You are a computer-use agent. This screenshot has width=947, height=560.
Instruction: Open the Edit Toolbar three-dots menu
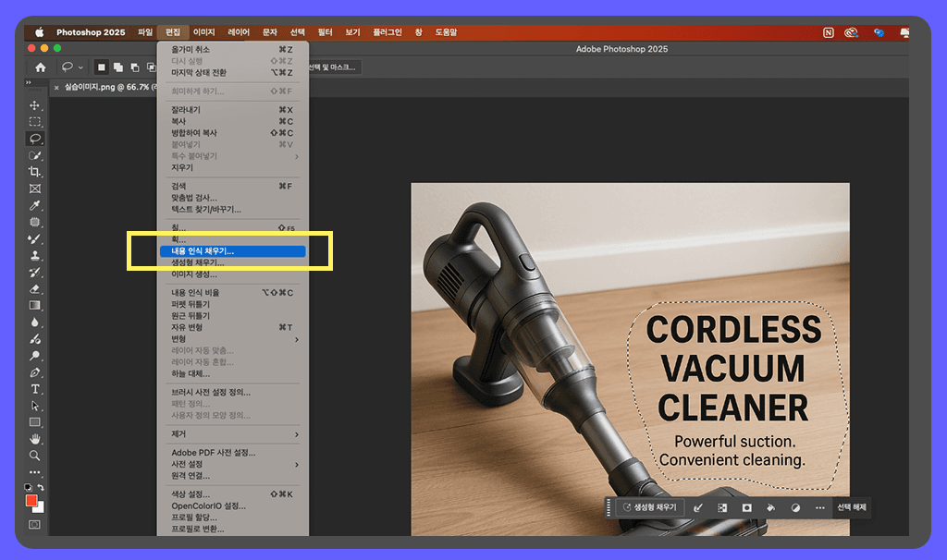click(x=35, y=472)
